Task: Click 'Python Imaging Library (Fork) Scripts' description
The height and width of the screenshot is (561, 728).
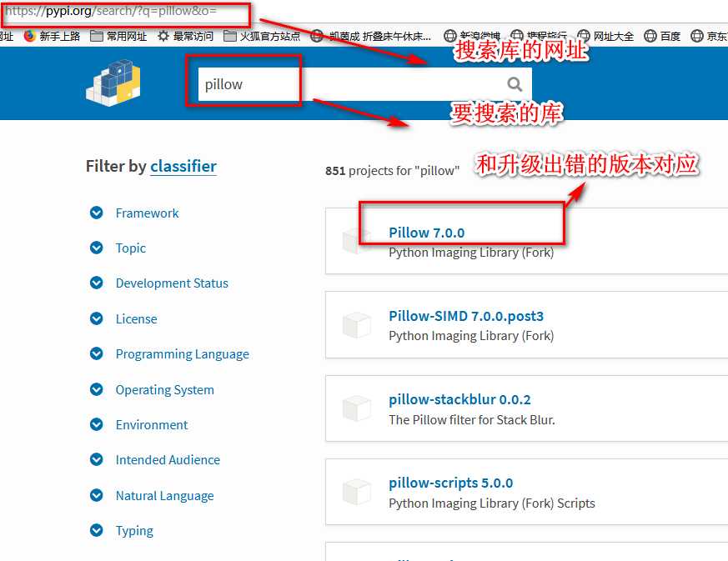Action: point(492,503)
